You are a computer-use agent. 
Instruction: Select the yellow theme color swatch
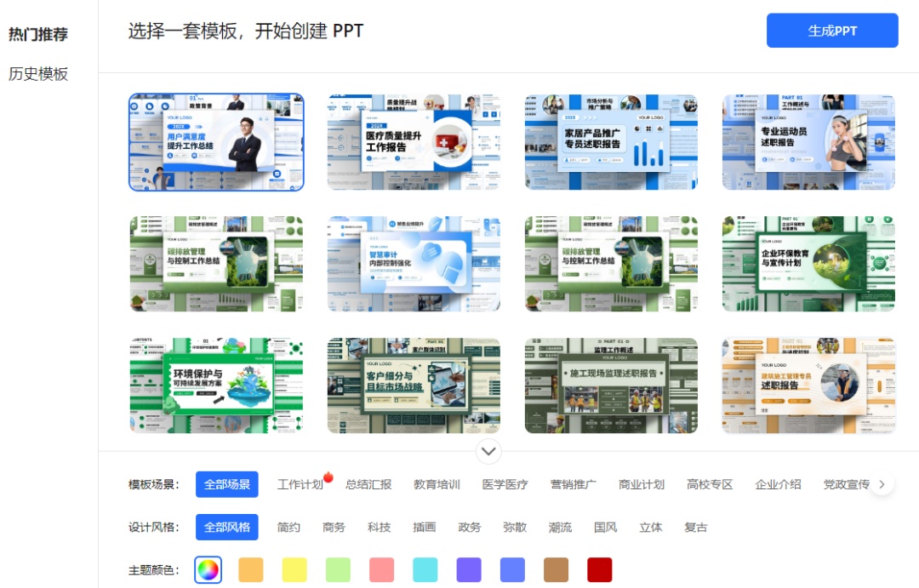[294, 570]
